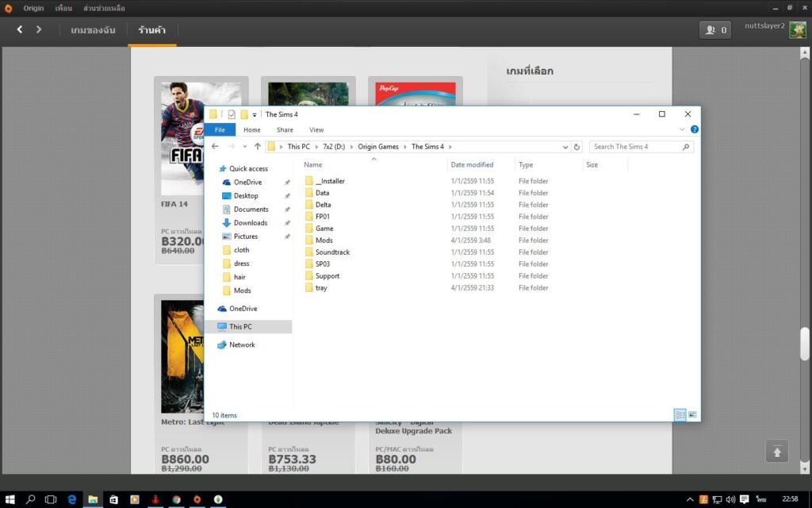Switch to the View ribbon tab
Image resolution: width=812 pixels, height=508 pixels.
[x=316, y=129]
